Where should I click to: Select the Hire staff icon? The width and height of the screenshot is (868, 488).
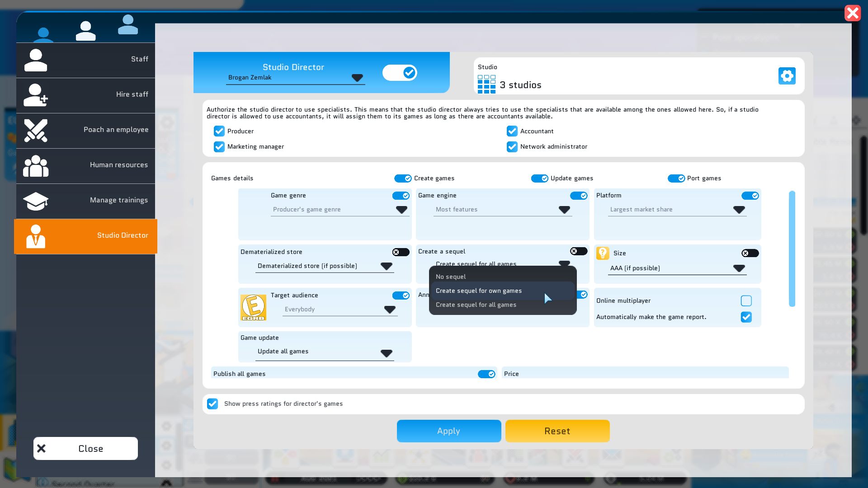coord(36,95)
